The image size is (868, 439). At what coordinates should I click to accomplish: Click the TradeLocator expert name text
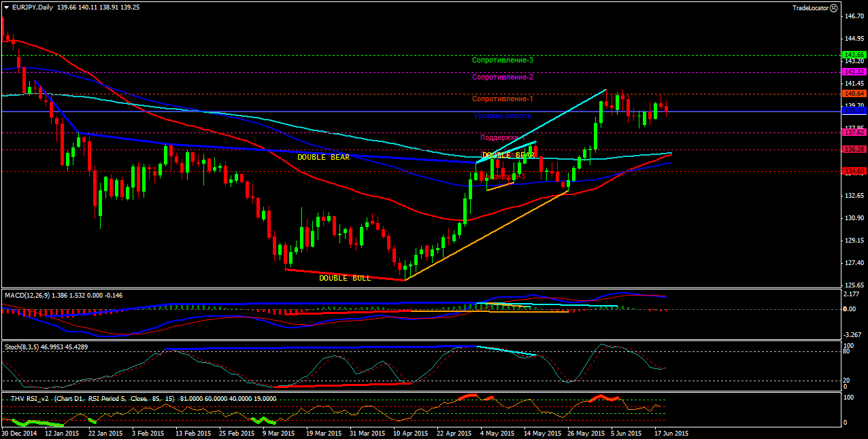pos(810,7)
